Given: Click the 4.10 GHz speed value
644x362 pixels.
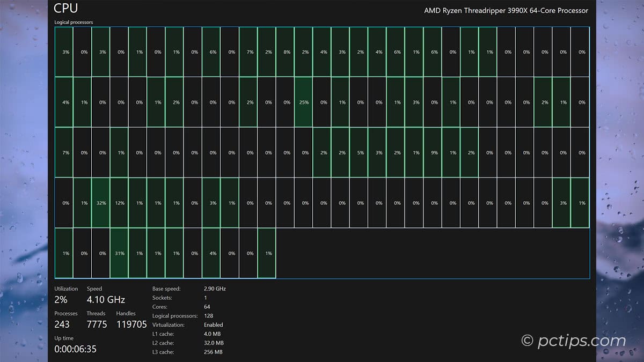Looking at the screenshot, I should (x=106, y=300).
